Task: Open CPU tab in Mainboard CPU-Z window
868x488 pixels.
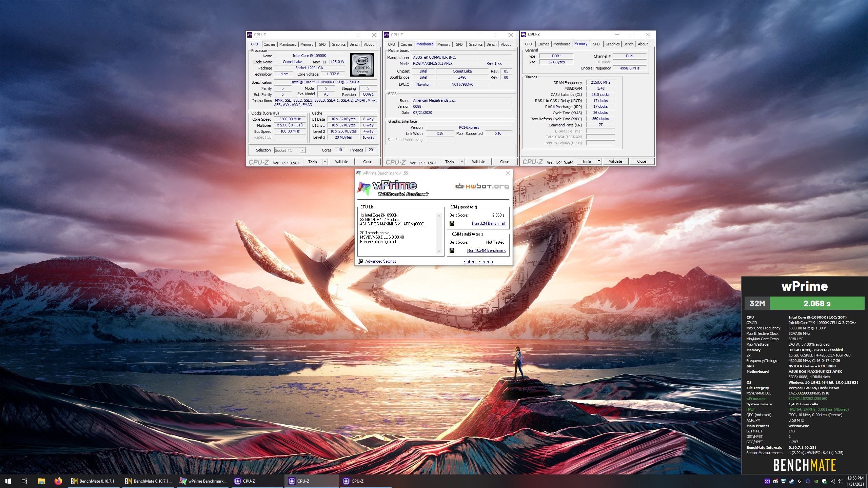Action: tap(391, 44)
